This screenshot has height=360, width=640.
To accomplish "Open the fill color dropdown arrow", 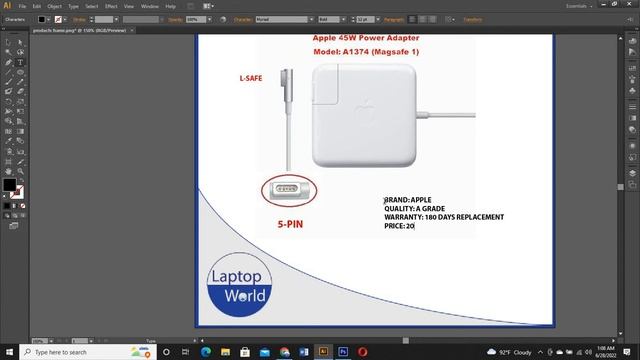I will (x=49, y=19).
